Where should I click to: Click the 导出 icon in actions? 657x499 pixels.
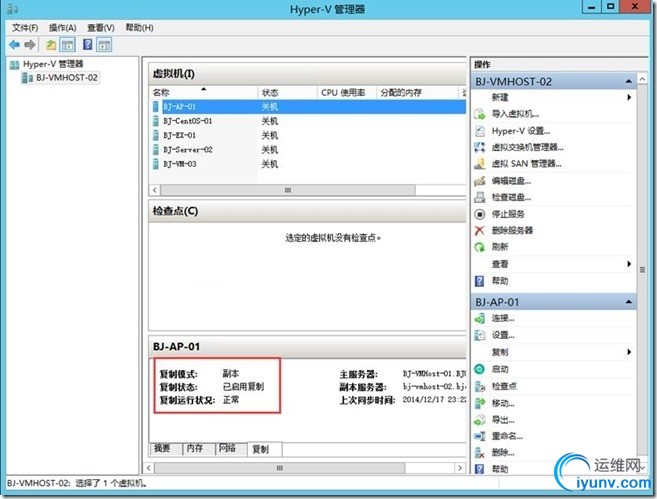click(x=480, y=420)
